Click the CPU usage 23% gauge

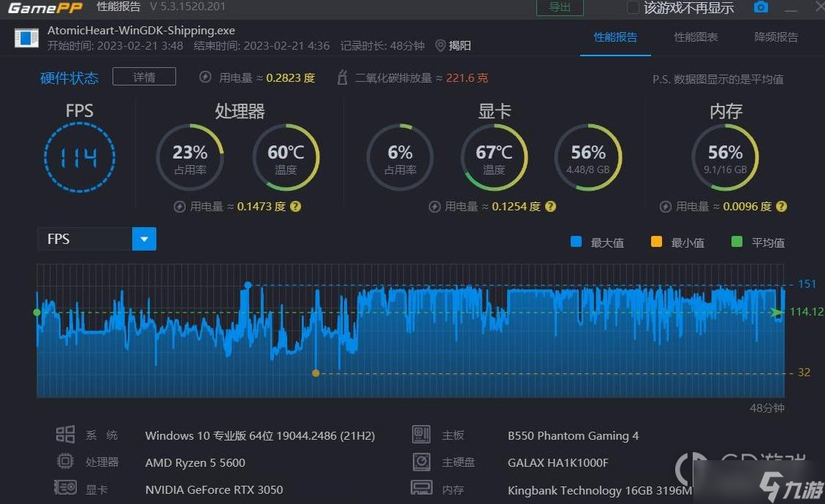point(190,157)
